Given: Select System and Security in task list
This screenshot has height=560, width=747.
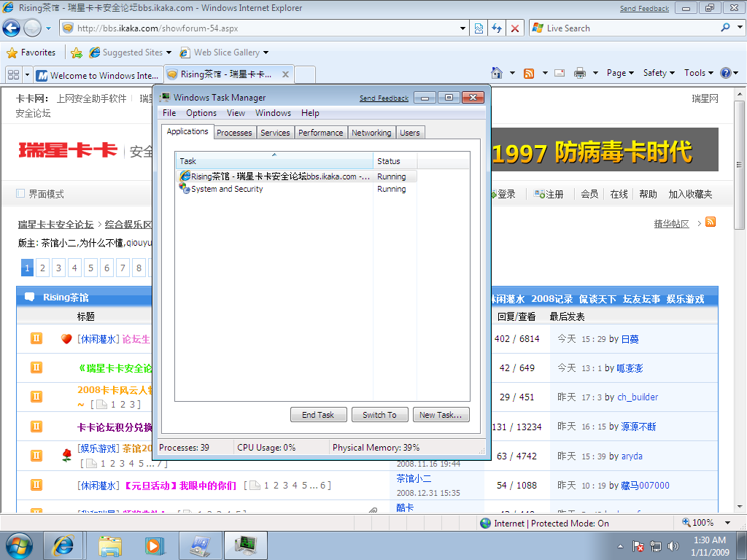Looking at the screenshot, I should 227,189.
